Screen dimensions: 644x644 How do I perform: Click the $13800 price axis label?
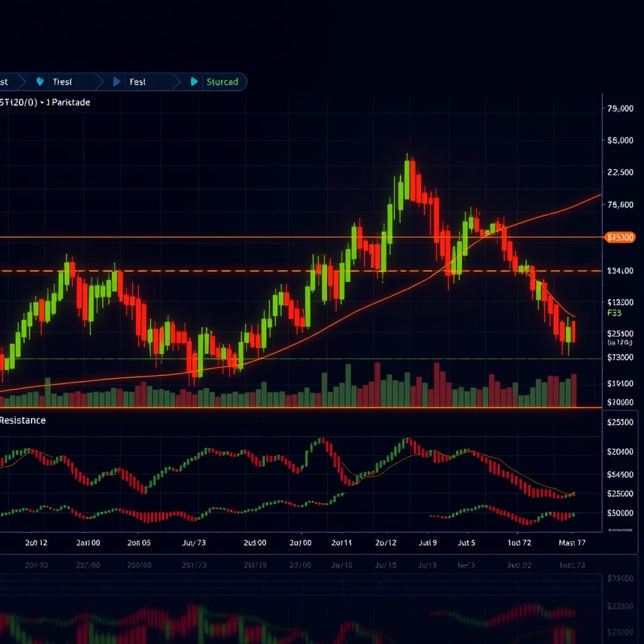pos(620,303)
